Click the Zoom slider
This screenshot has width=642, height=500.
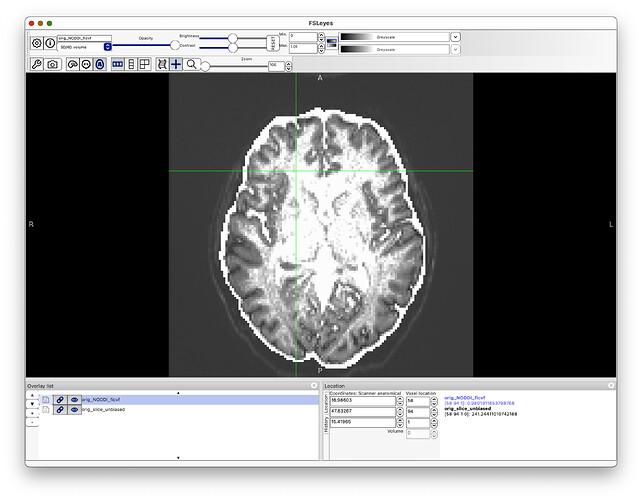pos(235,66)
